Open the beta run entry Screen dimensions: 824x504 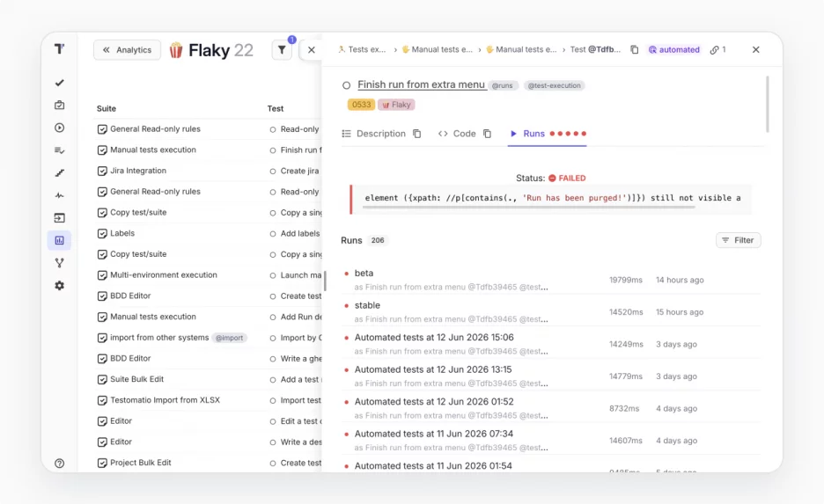[551, 280]
